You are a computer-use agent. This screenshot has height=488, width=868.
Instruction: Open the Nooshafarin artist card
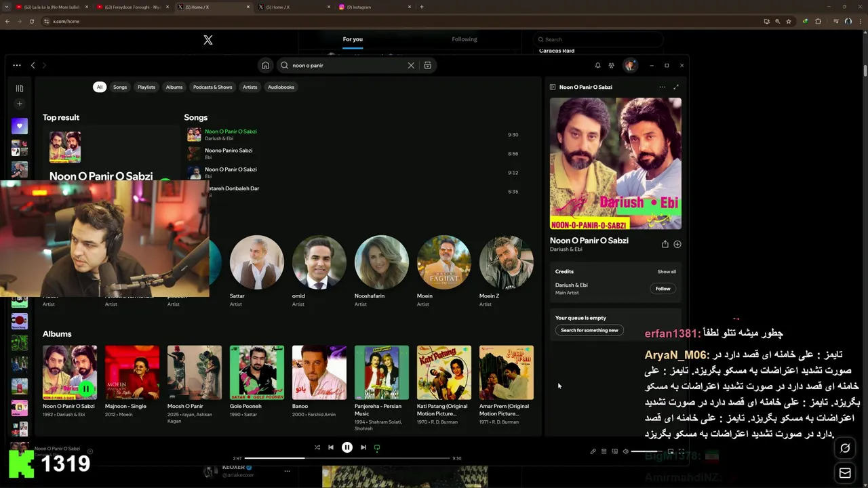tap(381, 271)
